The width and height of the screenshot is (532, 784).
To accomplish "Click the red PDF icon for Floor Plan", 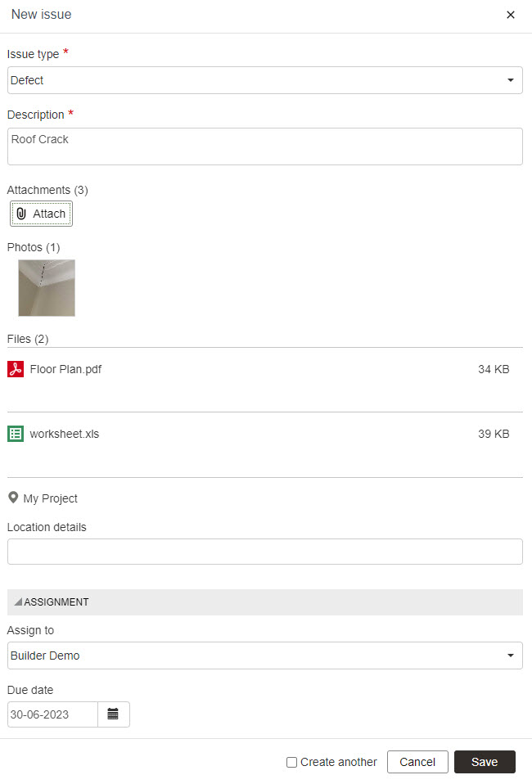I will [x=16, y=369].
